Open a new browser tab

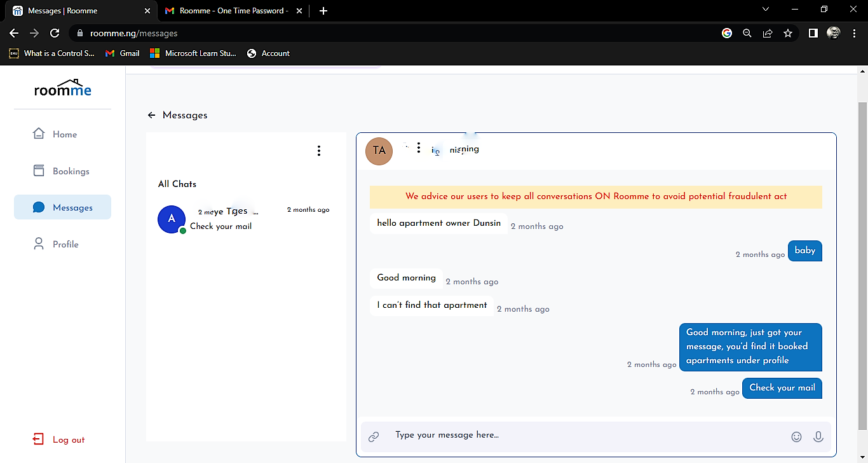tap(323, 11)
